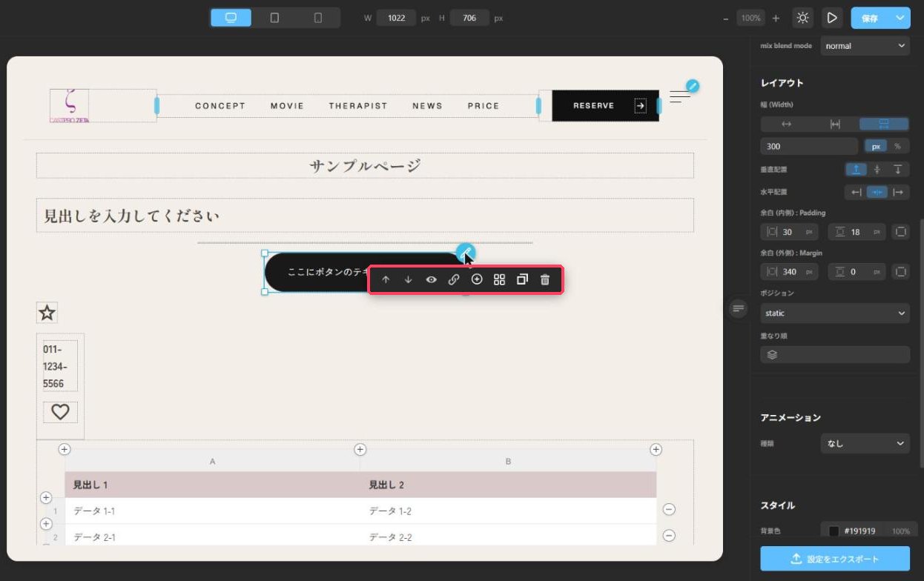The width and height of the screenshot is (924, 581).
Task: Click the horizontal margin field 340
Action: pos(790,272)
